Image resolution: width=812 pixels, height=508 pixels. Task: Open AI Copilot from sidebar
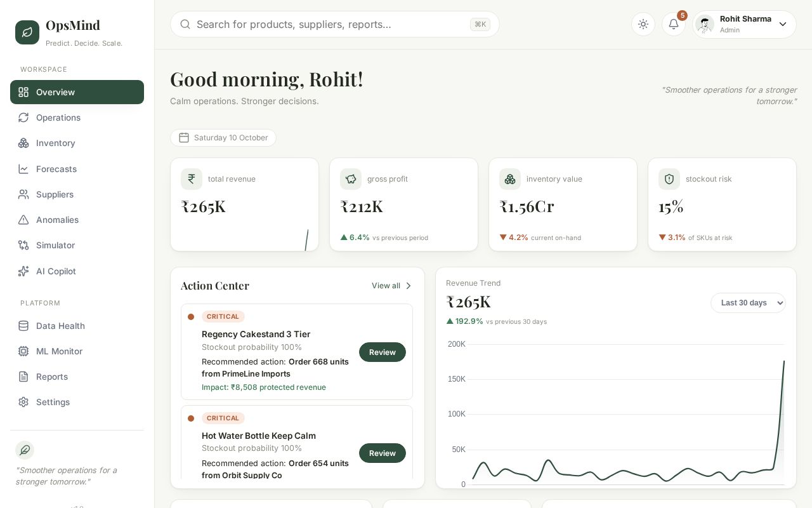[77, 271]
